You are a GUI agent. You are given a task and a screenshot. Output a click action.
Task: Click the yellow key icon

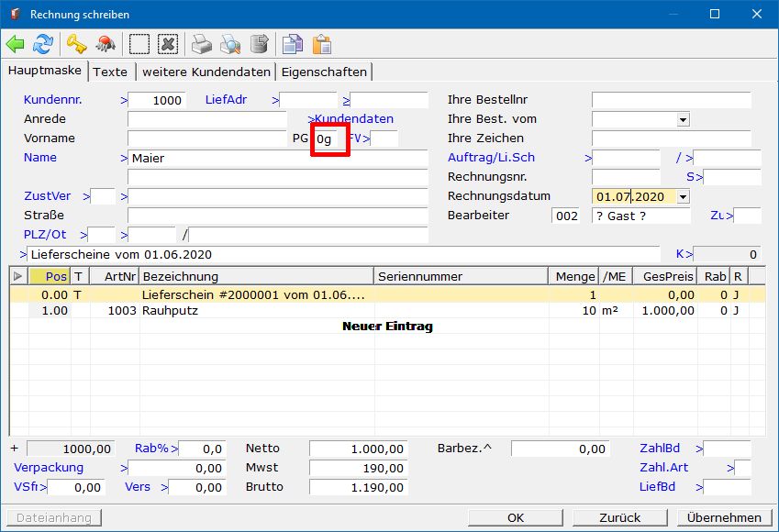(x=76, y=44)
